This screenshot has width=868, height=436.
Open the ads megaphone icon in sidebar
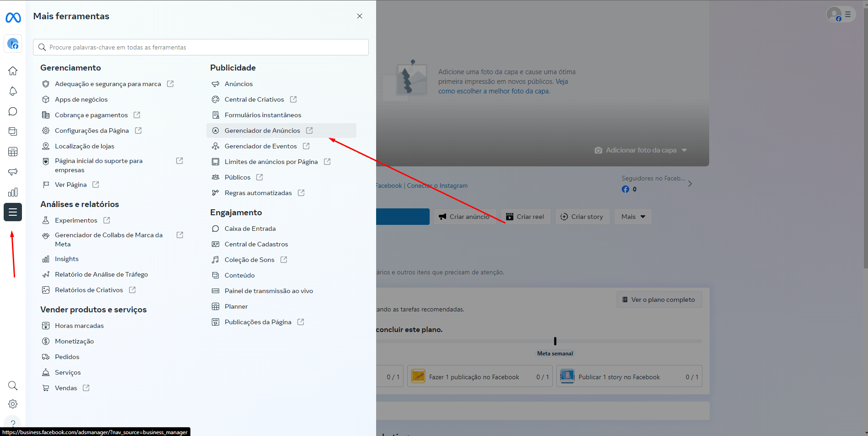[13, 172]
